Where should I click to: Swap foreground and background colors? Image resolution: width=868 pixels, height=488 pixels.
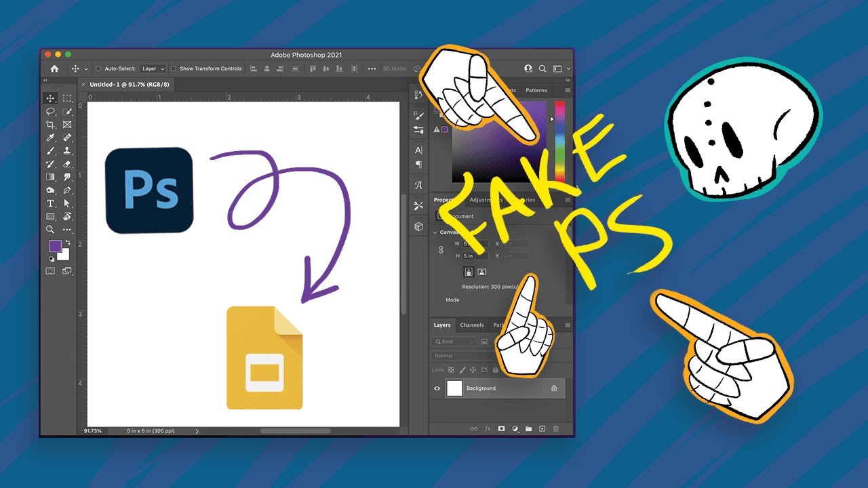66,243
